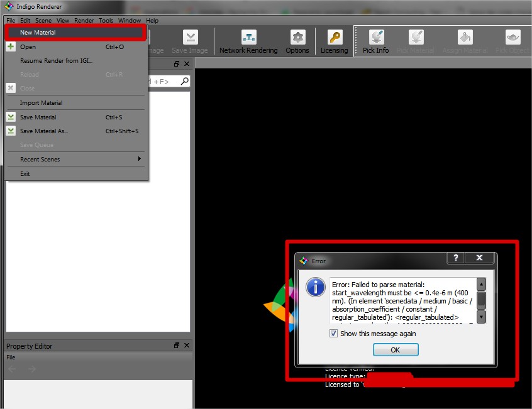This screenshot has height=409, width=532.
Task: Choose Import Material menu entry
Action: click(75, 102)
